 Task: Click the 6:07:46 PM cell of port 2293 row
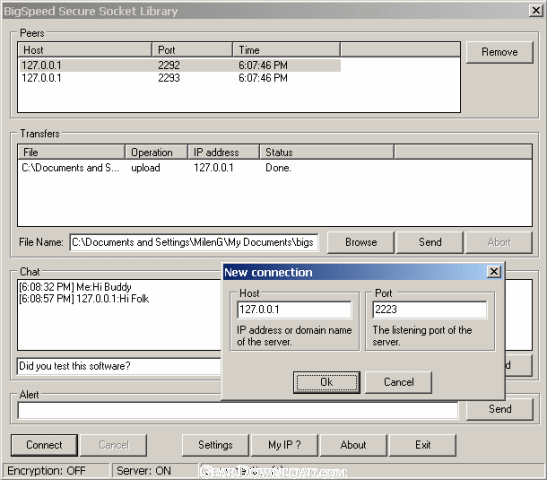[x=263, y=78]
